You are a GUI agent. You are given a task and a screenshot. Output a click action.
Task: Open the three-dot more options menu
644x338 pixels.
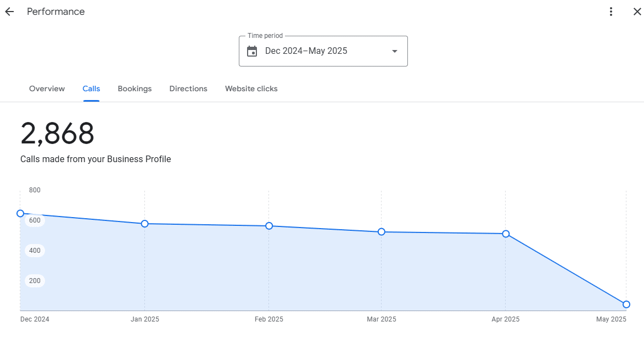tap(611, 12)
